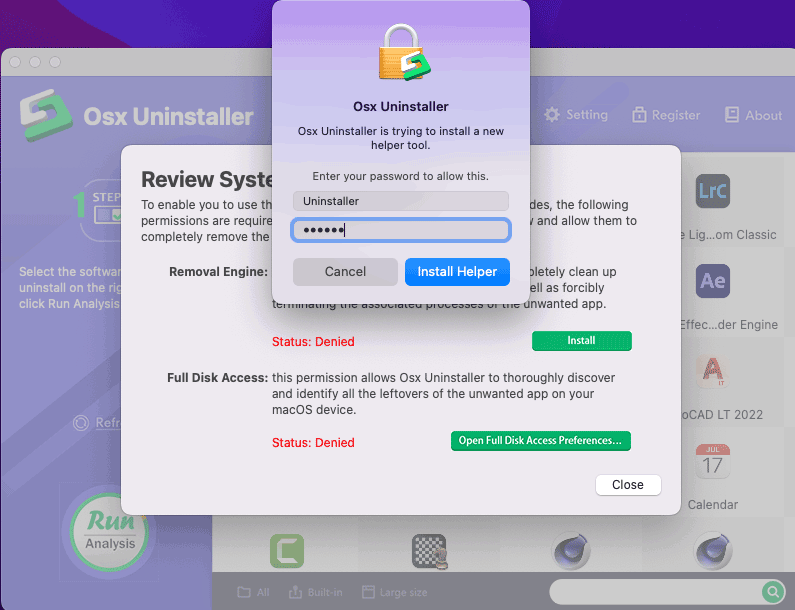Screen dimensions: 795x610
Task: Focus the password input field
Action: (x=401, y=230)
